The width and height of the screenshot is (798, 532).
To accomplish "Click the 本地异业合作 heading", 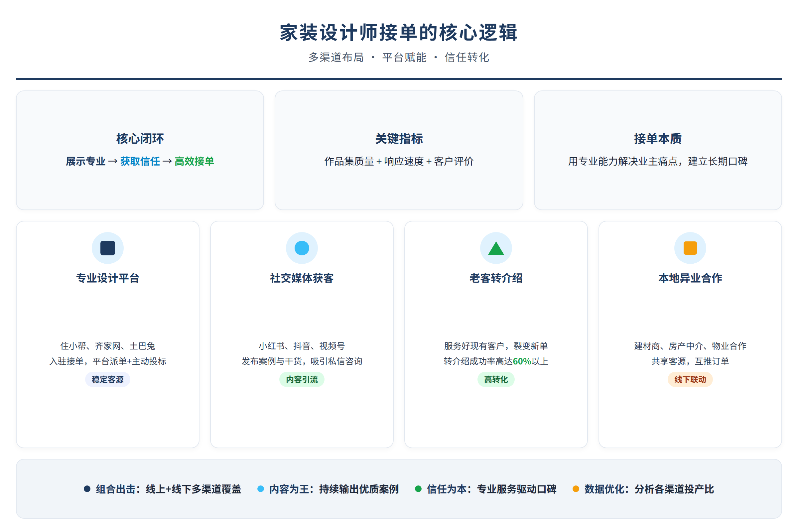I will coord(690,278).
